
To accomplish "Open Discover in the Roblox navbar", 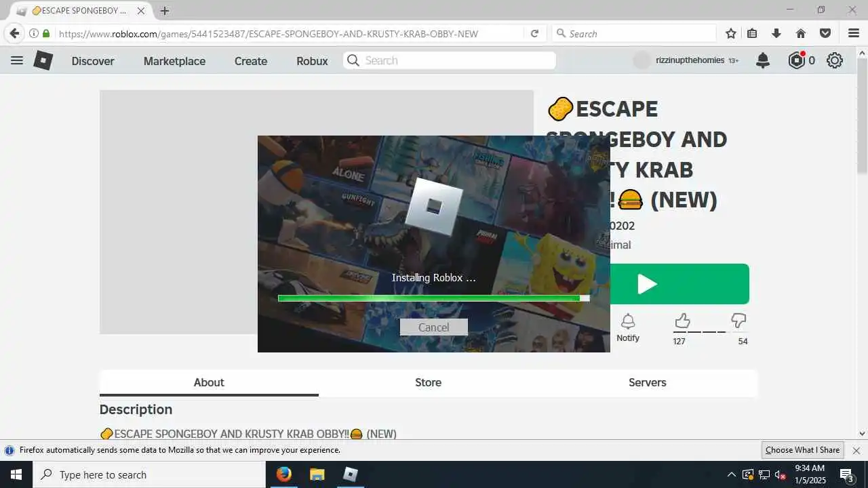I will tap(93, 61).
